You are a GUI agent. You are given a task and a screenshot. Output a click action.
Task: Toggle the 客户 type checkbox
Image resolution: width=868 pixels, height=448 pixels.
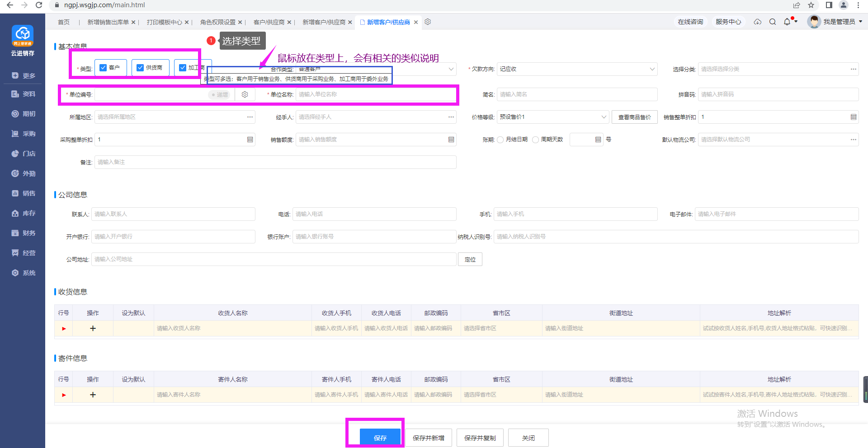point(103,68)
